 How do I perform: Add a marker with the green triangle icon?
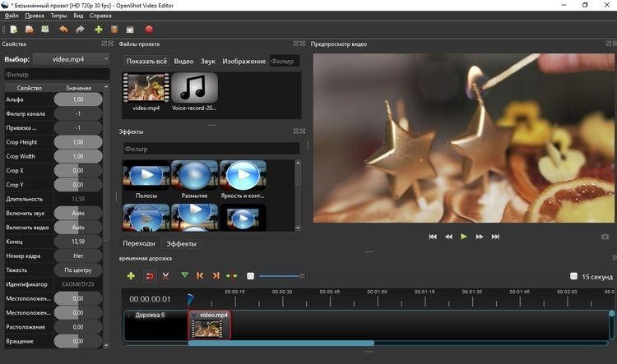(x=184, y=276)
